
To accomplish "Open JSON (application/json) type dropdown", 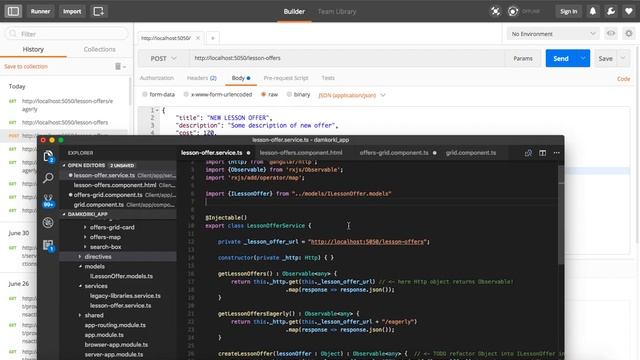I will click(352, 95).
